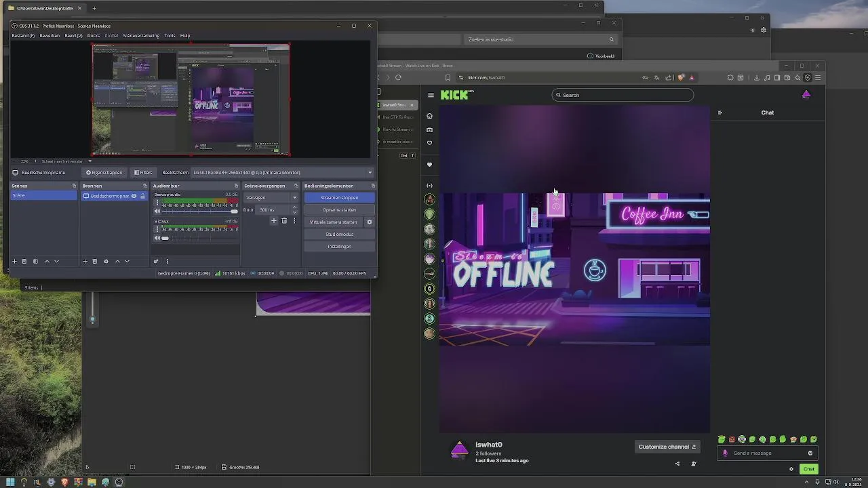Go to Kick home icon in sidebar
This screenshot has height=488, width=868.
[x=429, y=116]
